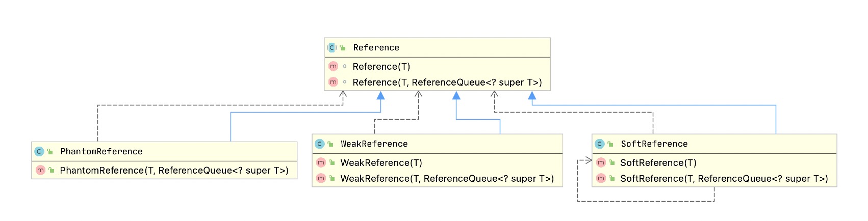The width and height of the screenshot is (868, 221).
Task: Click the method icon beside Reference(T)
Action: click(334, 66)
